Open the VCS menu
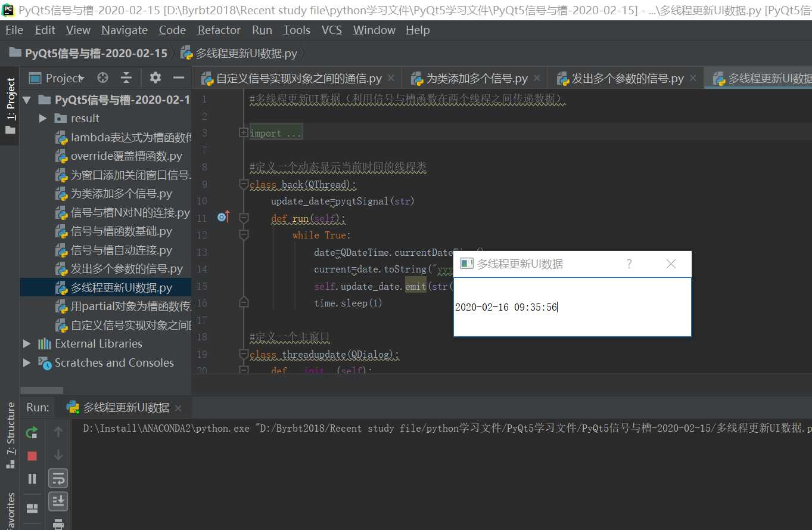Image resolution: width=812 pixels, height=530 pixels. pyautogui.click(x=332, y=30)
